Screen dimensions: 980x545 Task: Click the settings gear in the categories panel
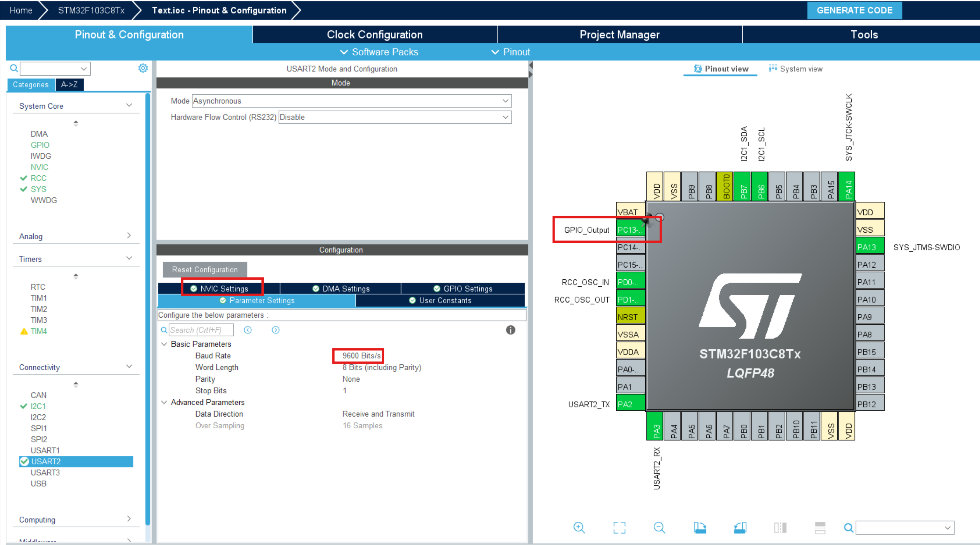click(143, 68)
